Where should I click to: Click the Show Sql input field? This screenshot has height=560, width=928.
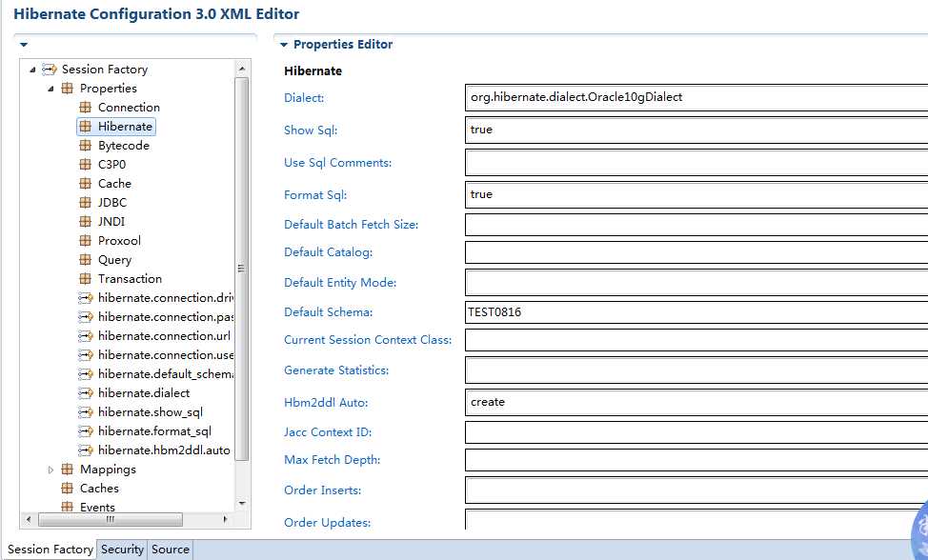click(696, 130)
